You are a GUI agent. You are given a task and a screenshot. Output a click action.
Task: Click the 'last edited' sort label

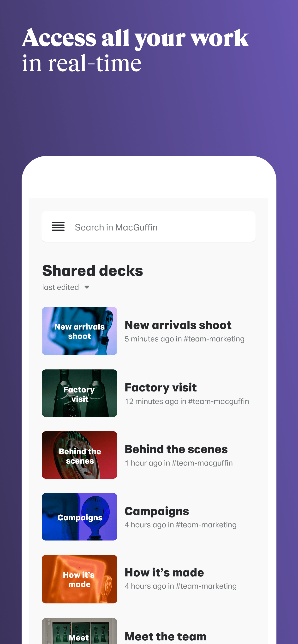coord(60,287)
